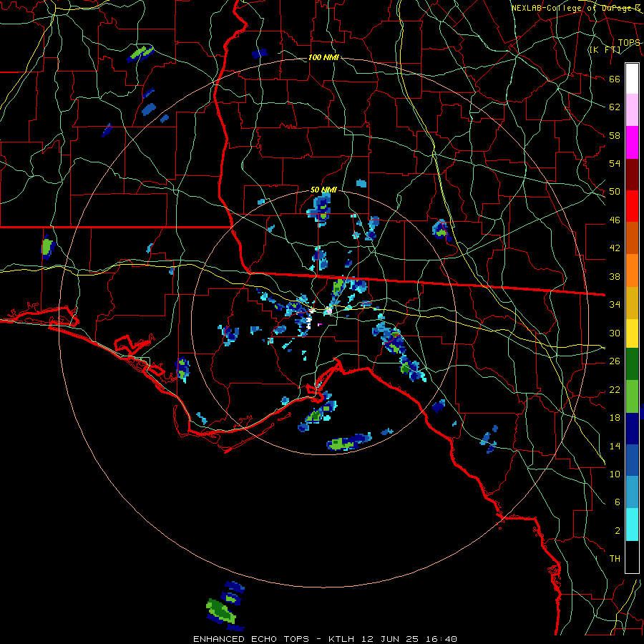Click the 66 value on the scale

pyautogui.click(x=615, y=79)
